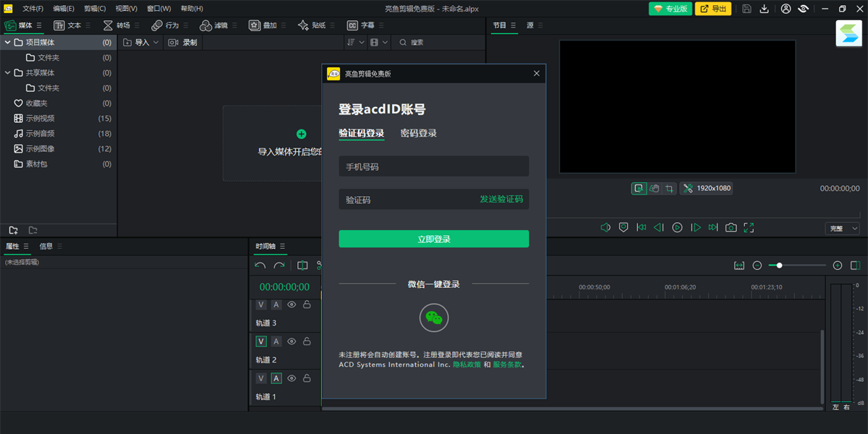Open the 节目 panel options menu
Viewport: 868px width, 434px height.
[x=514, y=25]
